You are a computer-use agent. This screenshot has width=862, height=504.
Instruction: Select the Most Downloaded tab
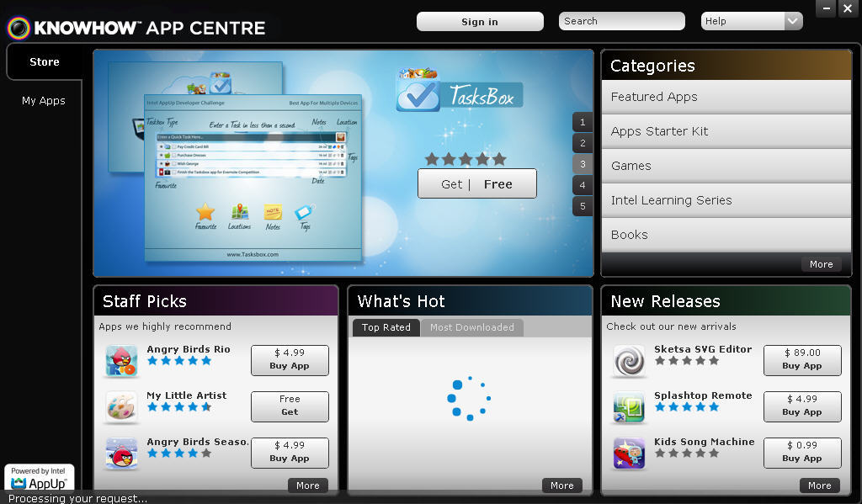[472, 327]
